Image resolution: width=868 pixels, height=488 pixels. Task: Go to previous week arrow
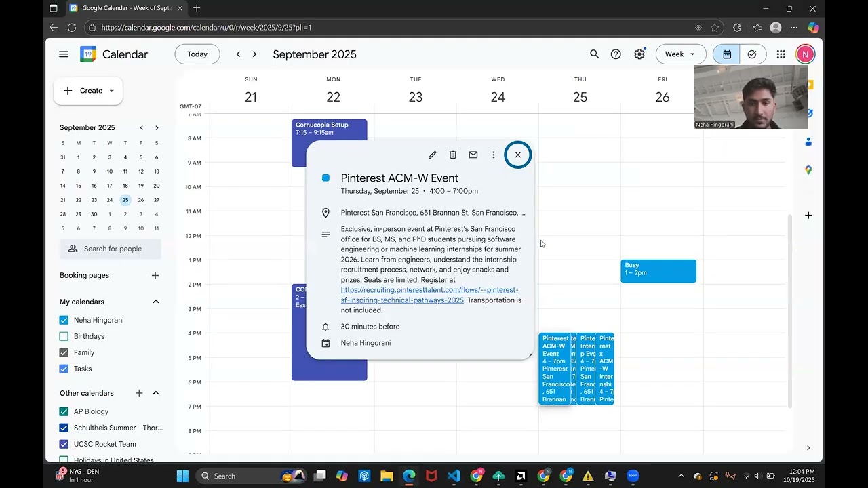pos(238,54)
